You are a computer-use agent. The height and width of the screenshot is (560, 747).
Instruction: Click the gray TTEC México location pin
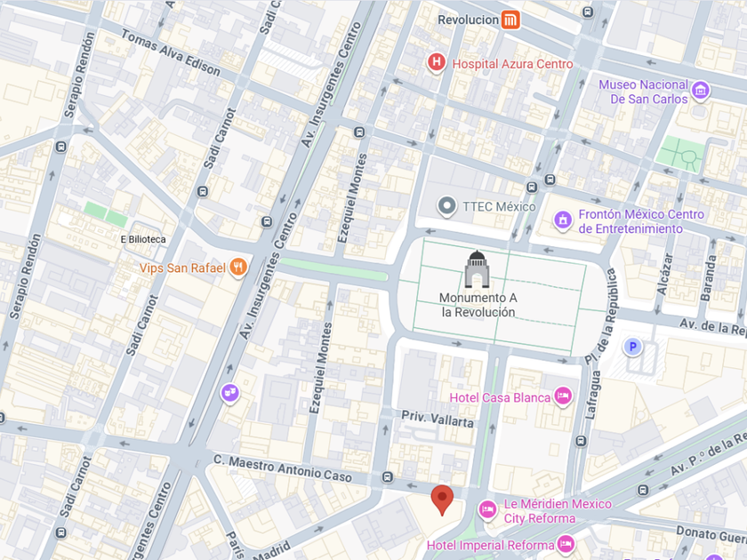[446, 206]
